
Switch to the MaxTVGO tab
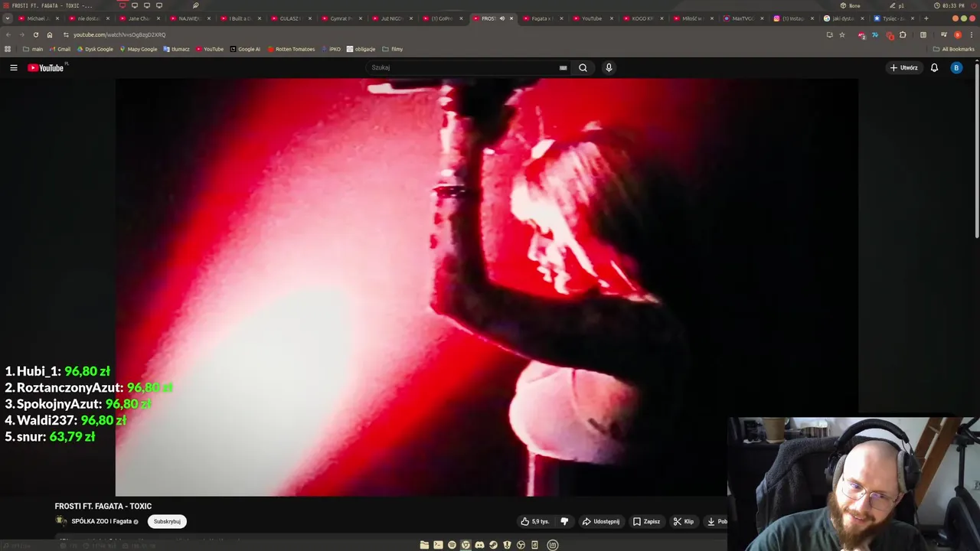(x=743, y=18)
